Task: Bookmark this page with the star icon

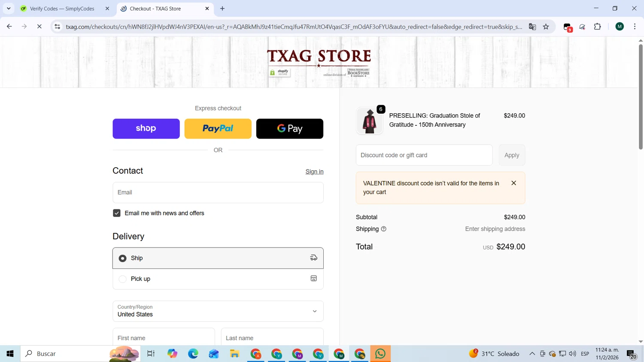Action: [x=546, y=27]
